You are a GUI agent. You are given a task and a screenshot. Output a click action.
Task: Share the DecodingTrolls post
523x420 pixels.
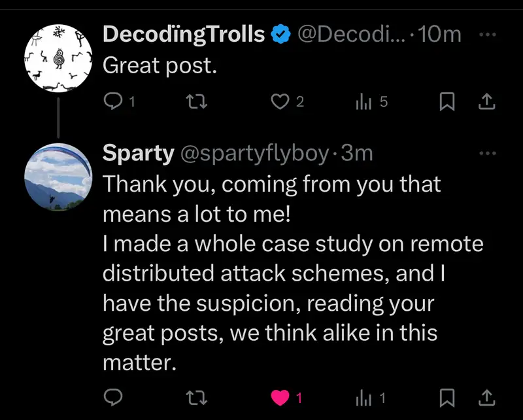point(487,101)
